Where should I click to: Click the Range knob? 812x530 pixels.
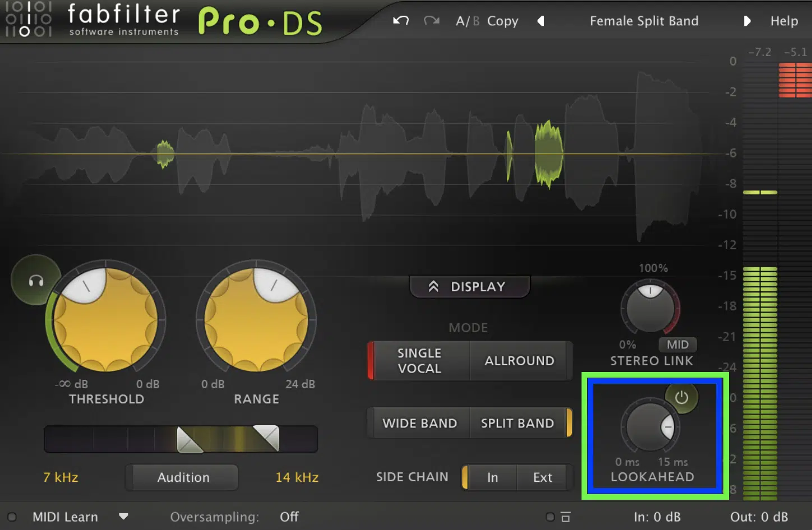(256, 320)
